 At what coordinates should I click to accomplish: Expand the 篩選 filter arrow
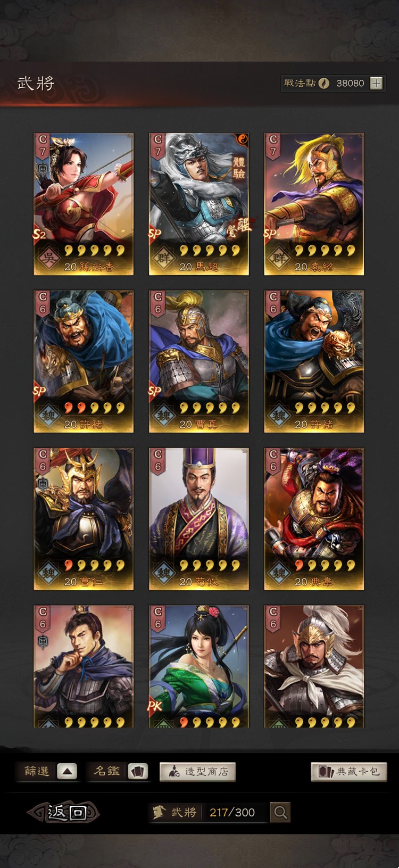[67, 771]
